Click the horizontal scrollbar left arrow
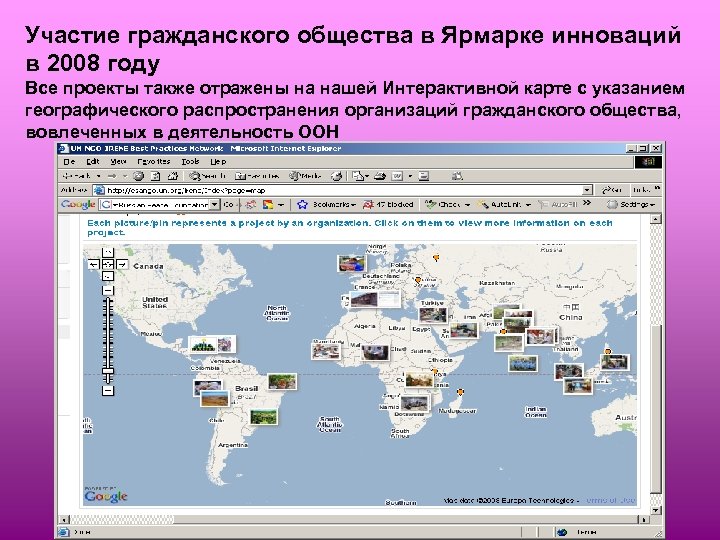This screenshot has height=540, width=720. click(64, 520)
